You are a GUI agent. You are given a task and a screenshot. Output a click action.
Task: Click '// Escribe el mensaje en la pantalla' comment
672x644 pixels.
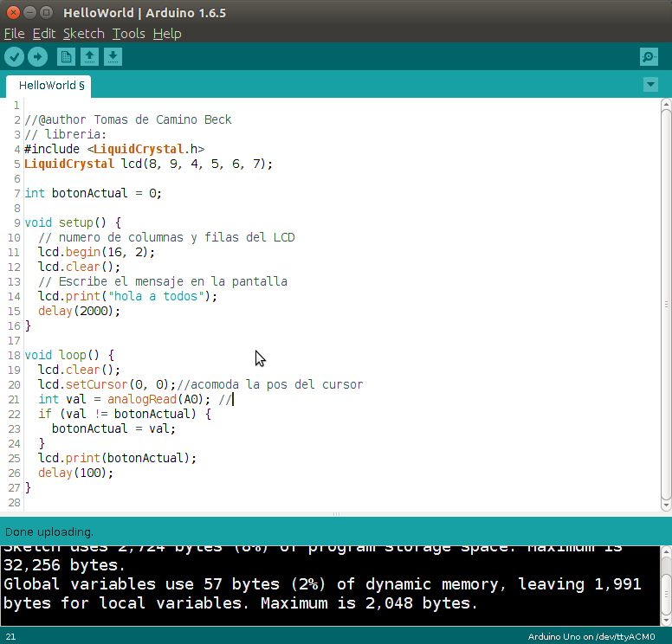163,281
